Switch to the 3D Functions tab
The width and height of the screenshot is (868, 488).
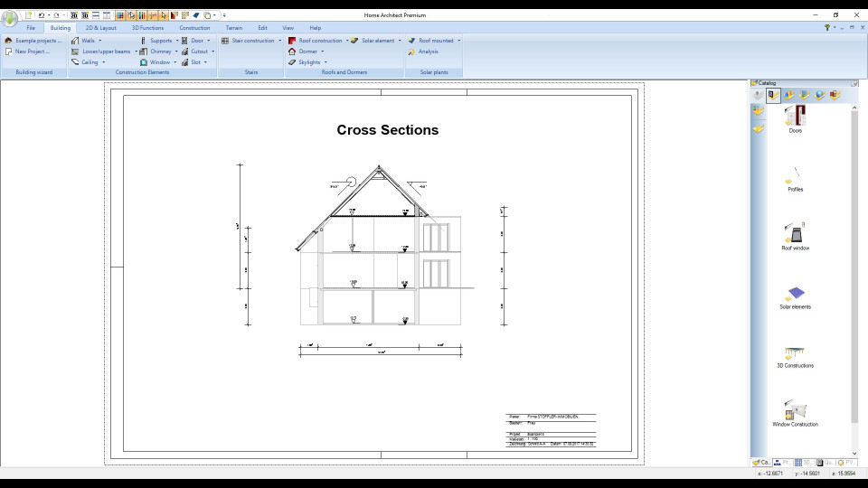(147, 28)
